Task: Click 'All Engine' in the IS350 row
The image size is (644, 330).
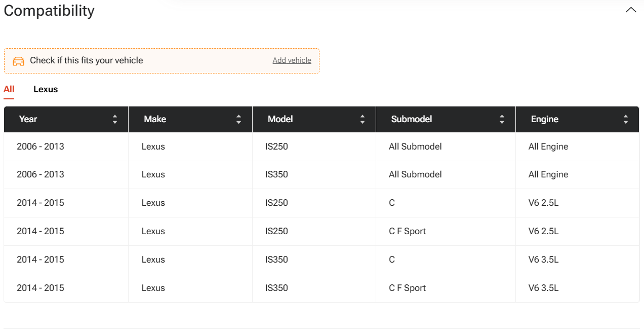Action: point(548,174)
